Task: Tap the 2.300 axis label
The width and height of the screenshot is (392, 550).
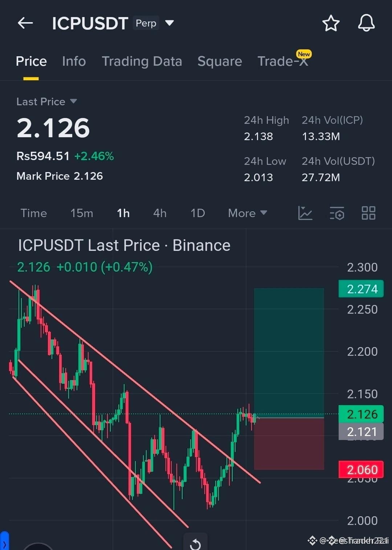Action: [362, 268]
